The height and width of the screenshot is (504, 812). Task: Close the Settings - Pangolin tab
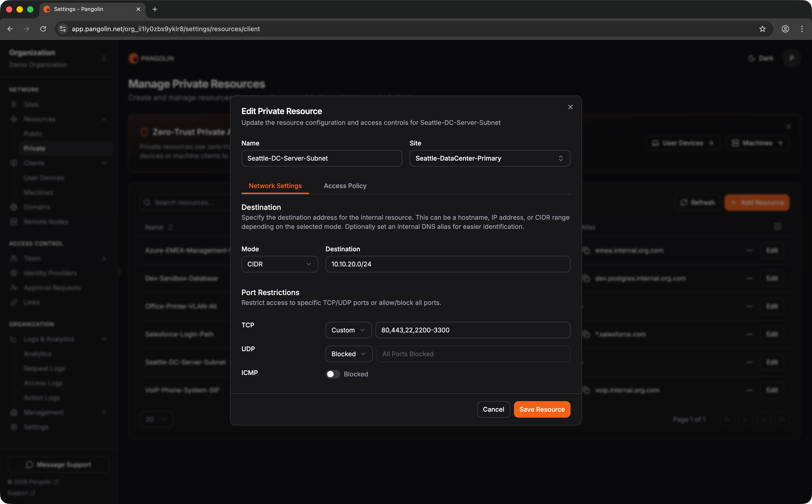click(138, 9)
